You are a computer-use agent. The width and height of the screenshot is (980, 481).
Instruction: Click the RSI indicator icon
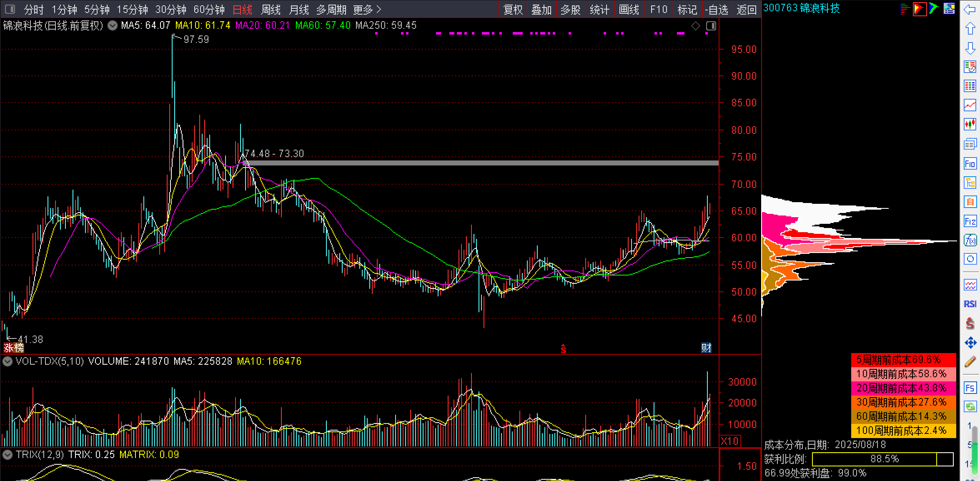pyautogui.click(x=970, y=304)
